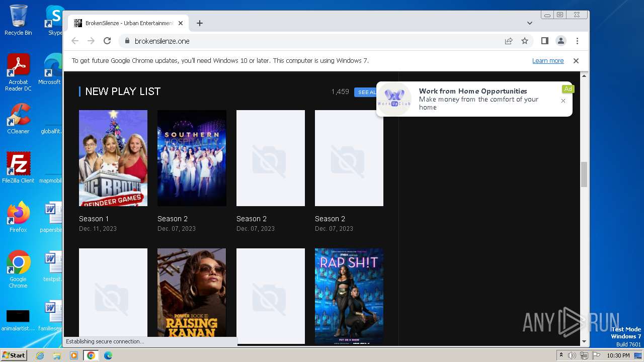Open Rap Sh!t poster

point(349,296)
